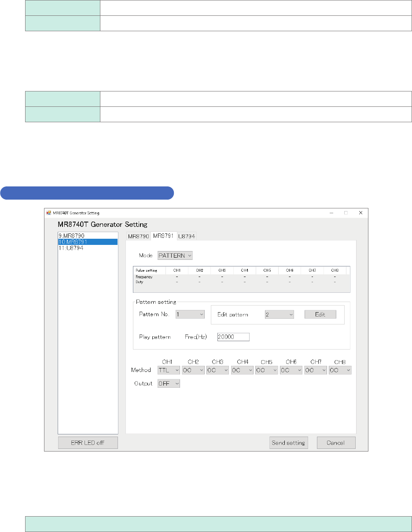Open the CH7 Method dropdown
The image size is (412, 532).
[316, 370]
